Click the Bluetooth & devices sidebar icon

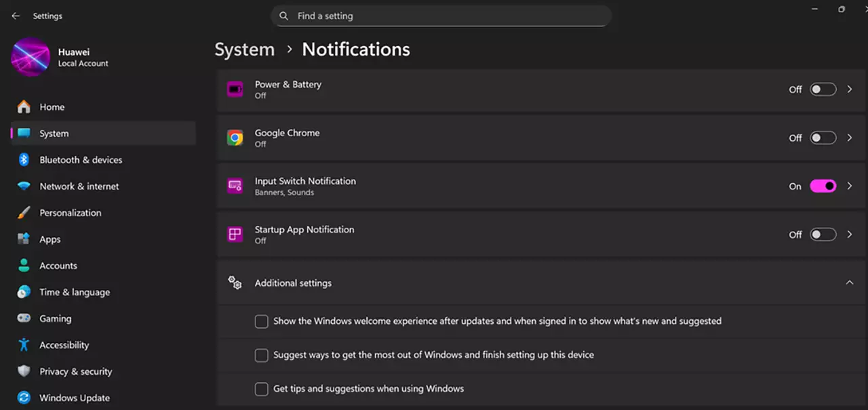pyautogui.click(x=24, y=160)
